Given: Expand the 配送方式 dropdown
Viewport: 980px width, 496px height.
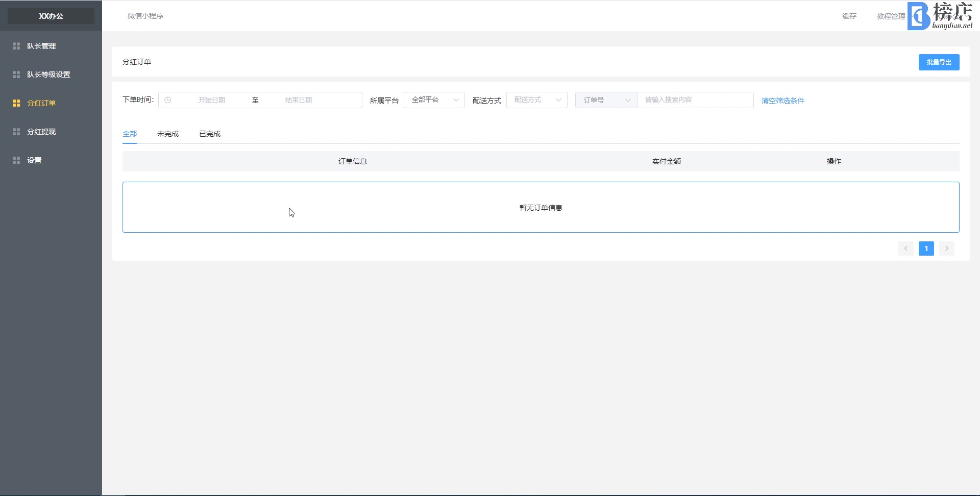Looking at the screenshot, I should click(x=537, y=100).
